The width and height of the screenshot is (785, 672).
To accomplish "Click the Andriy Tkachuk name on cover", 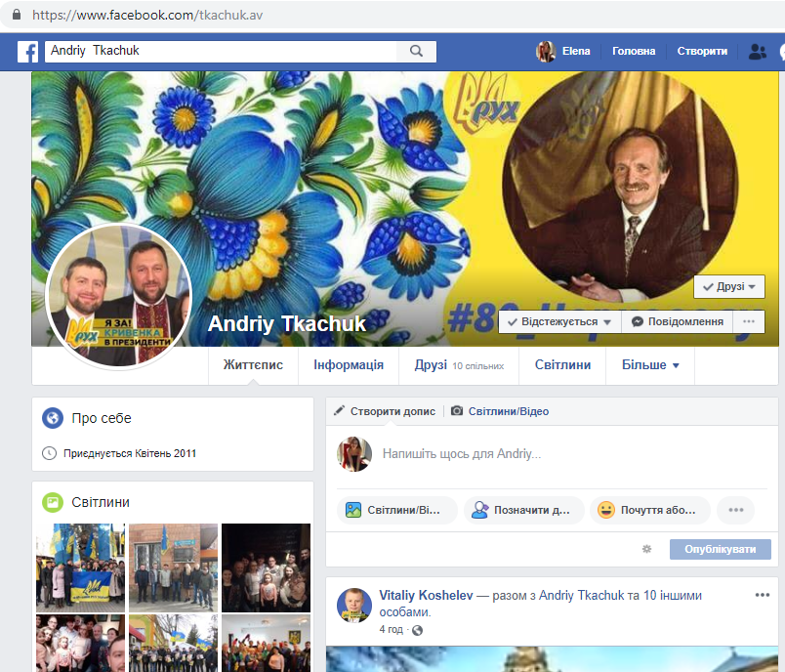I will pyautogui.click(x=287, y=324).
